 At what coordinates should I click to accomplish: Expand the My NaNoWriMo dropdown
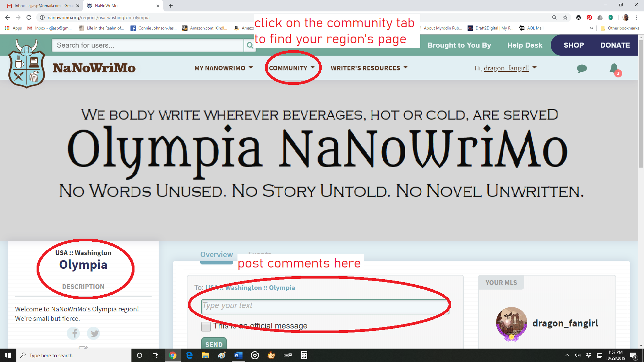(224, 68)
